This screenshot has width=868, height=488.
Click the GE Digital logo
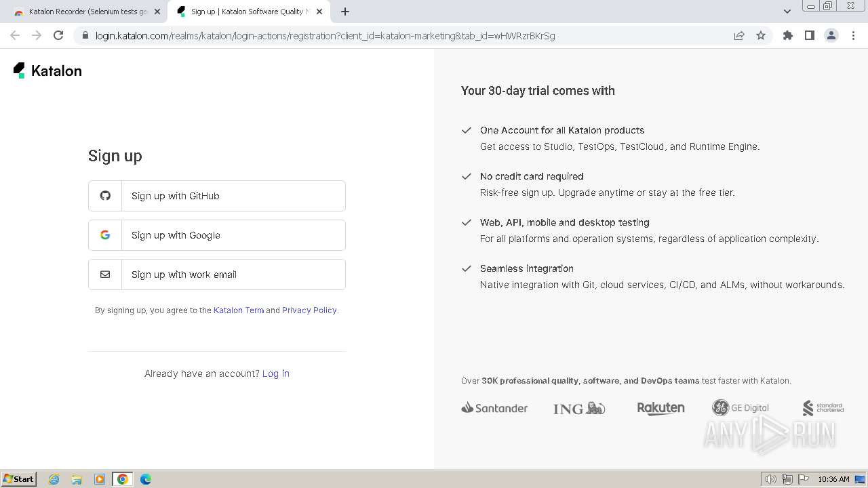click(x=741, y=408)
